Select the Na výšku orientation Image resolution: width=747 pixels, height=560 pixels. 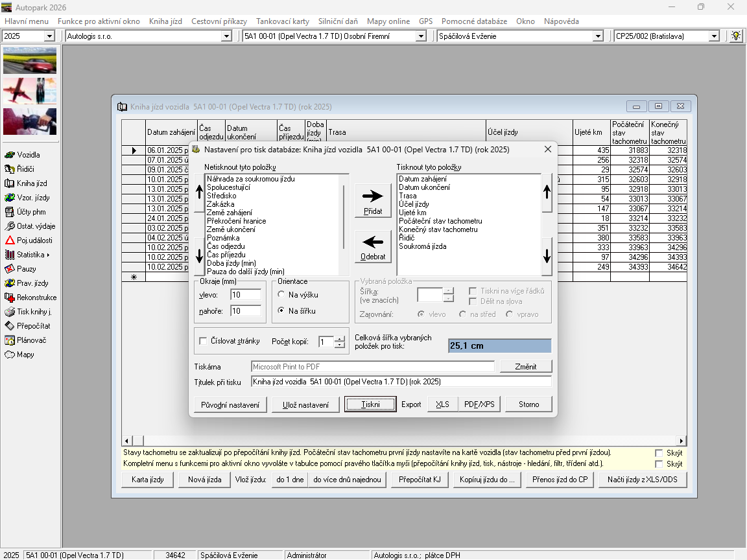(281, 294)
